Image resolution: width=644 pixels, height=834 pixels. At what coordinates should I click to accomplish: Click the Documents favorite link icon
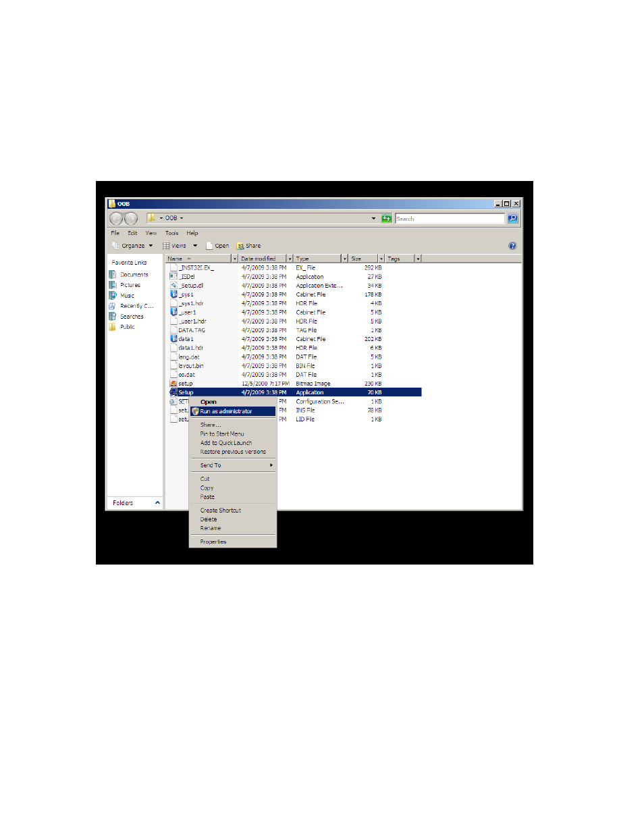click(113, 274)
